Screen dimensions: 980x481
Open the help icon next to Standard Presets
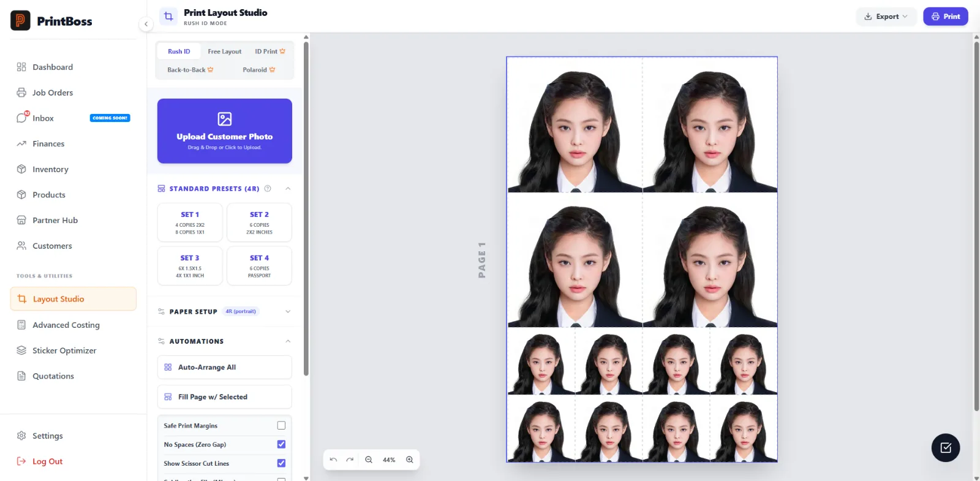click(268, 189)
